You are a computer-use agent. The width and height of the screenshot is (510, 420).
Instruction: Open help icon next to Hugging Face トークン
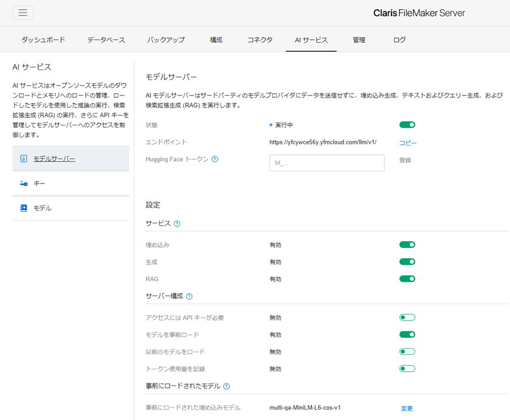point(215,159)
